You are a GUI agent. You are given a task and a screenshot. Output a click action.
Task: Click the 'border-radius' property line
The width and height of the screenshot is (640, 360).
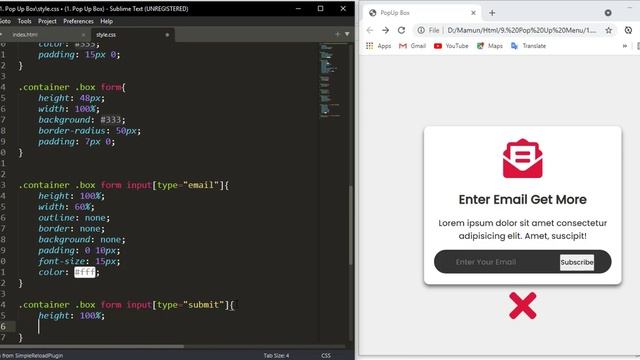(89, 131)
